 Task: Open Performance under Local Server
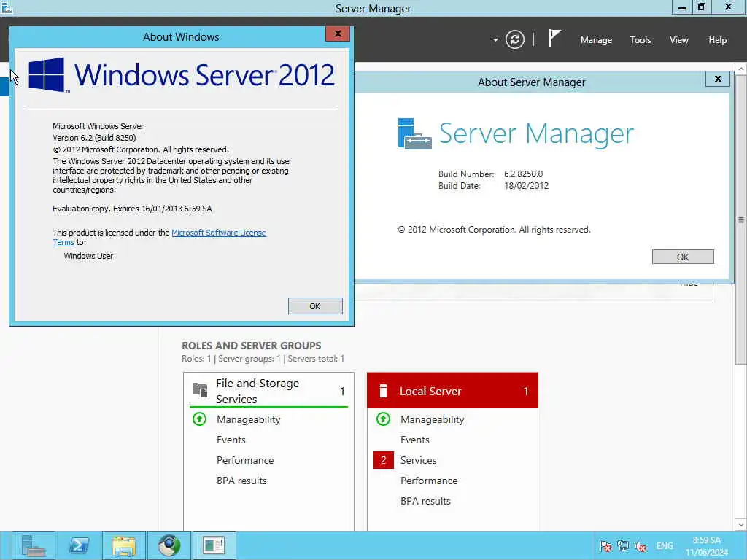tap(429, 481)
